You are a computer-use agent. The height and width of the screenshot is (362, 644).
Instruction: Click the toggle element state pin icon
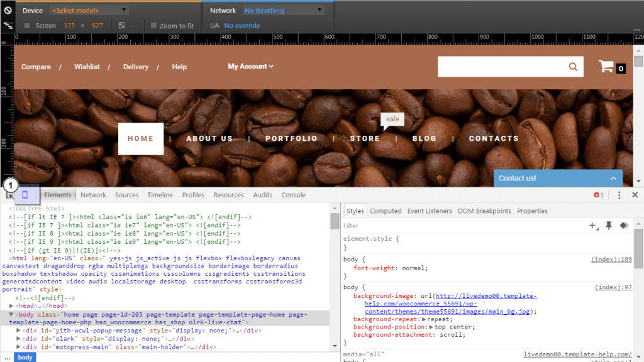pyautogui.click(x=609, y=226)
